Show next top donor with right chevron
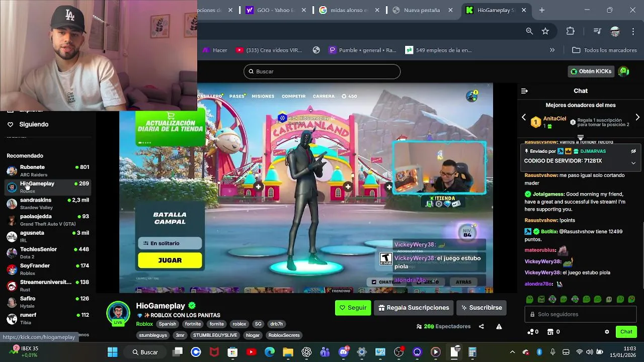 [637, 117]
